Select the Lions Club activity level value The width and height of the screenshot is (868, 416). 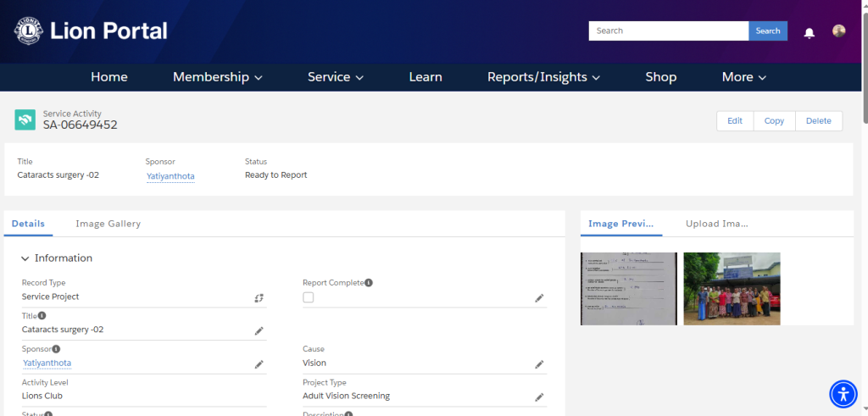42,397
